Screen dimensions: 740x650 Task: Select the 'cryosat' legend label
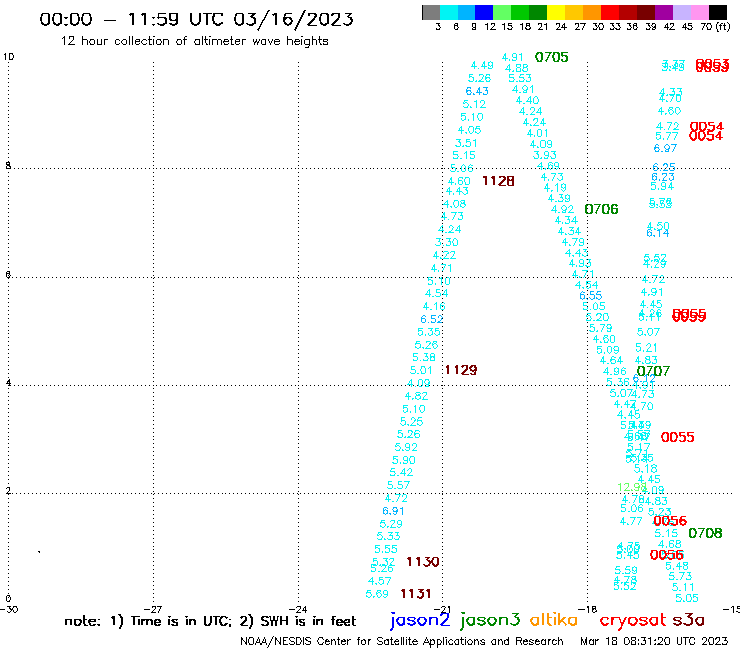(632, 620)
